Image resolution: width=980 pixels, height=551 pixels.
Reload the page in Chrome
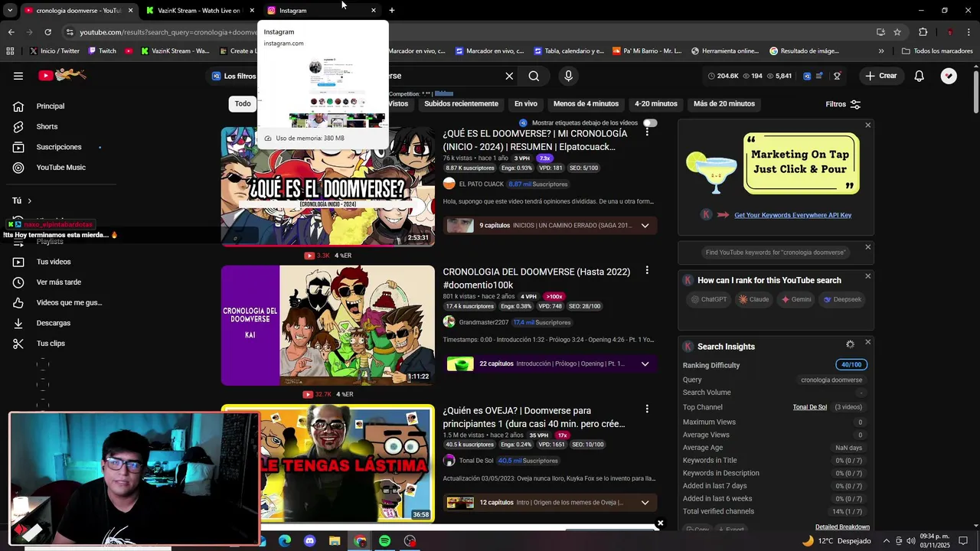point(47,32)
